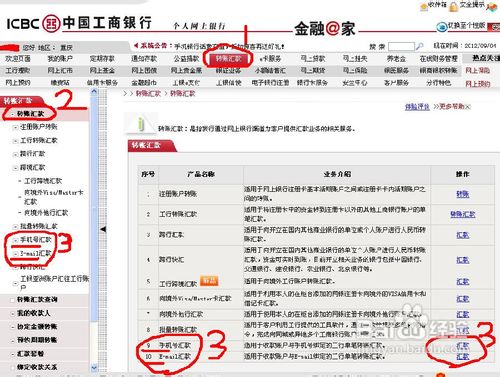
Task: Click sidebar scrollbar up arrow
Action: click(x=94, y=91)
